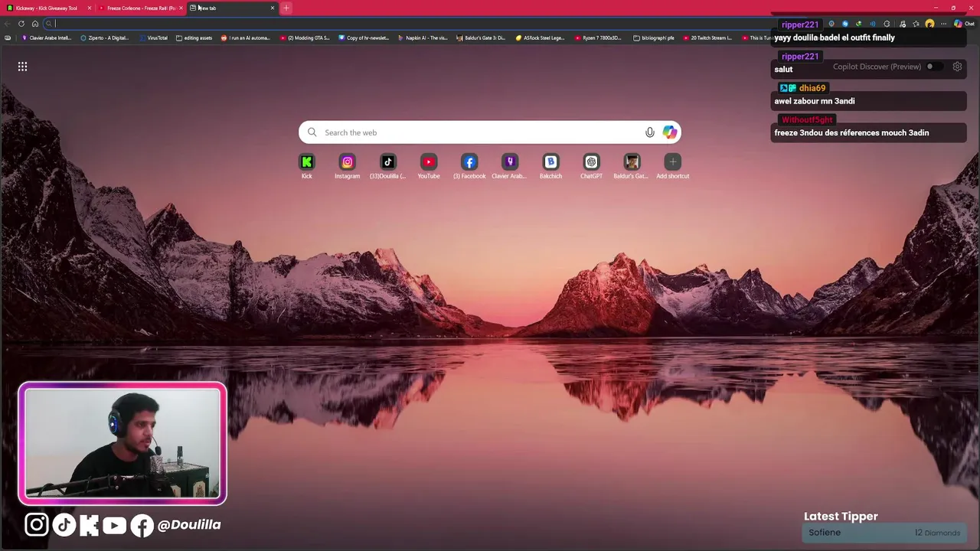Open the Modding GTA S... bookmark
Screen dimensions: 980x551
[x=305, y=37]
